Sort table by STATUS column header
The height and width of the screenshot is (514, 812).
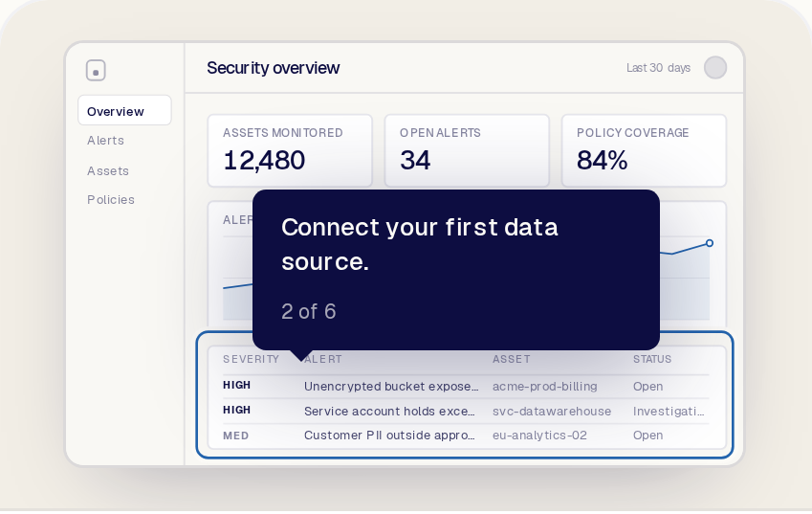pyautogui.click(x=652, y=359)
